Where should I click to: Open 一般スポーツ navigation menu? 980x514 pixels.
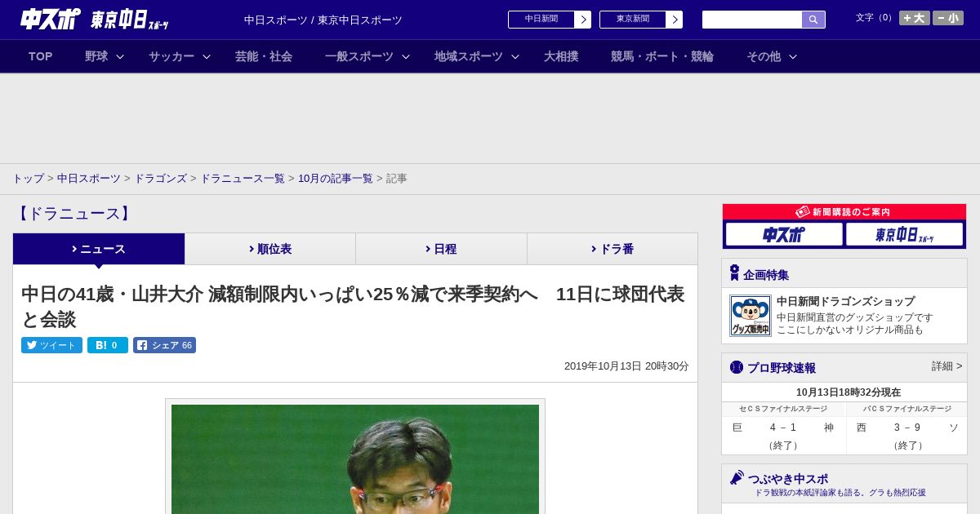pyautogui.click(x=359, y=56)
